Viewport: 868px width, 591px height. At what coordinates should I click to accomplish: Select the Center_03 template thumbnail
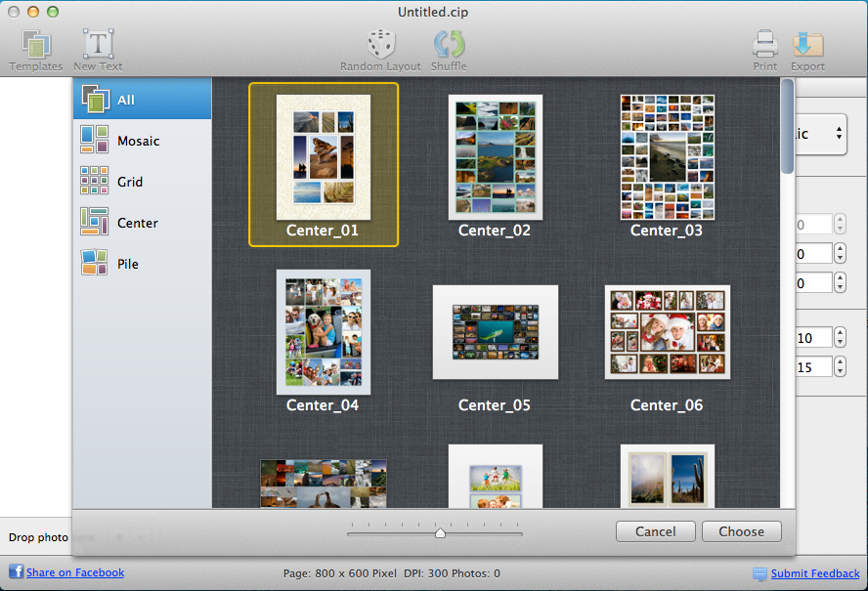(x=668, y=157)
